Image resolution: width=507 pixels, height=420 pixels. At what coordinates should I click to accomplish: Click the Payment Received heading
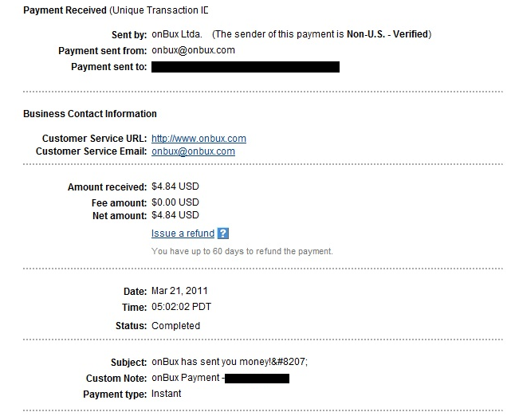(x=65, y=10)
